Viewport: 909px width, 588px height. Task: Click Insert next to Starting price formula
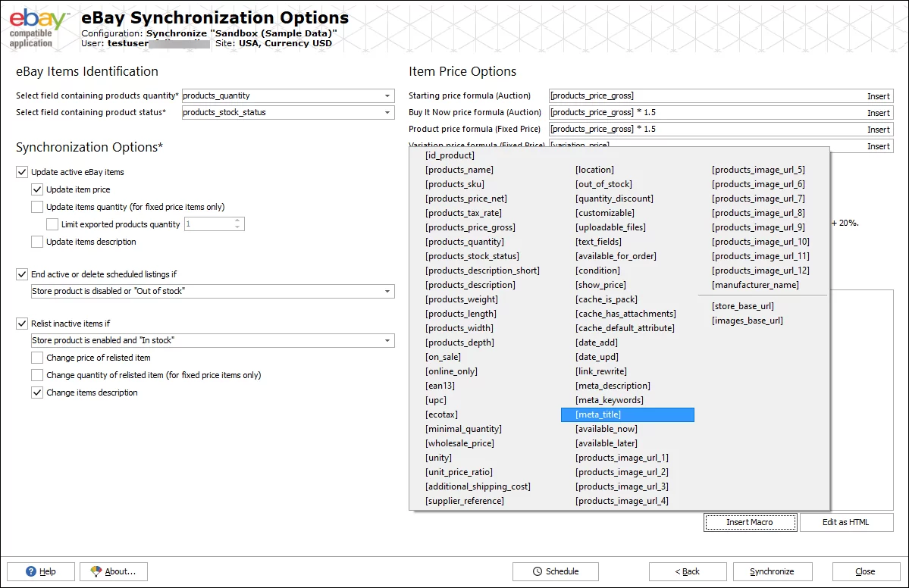878,95
